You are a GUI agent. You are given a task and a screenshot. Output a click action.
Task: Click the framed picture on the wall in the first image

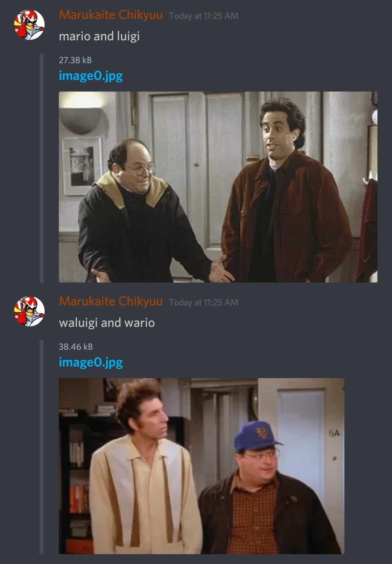[82, 166]
